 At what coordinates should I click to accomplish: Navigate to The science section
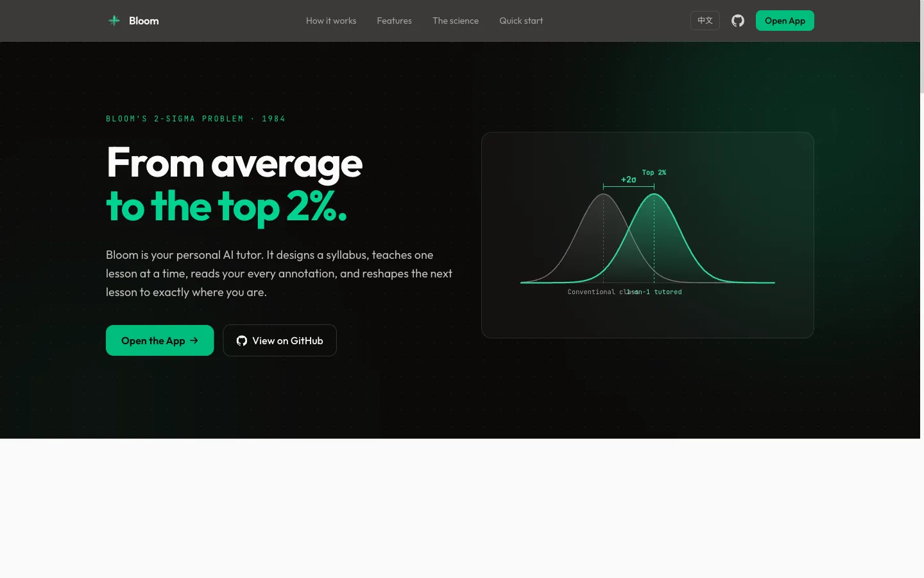[456, 21]
